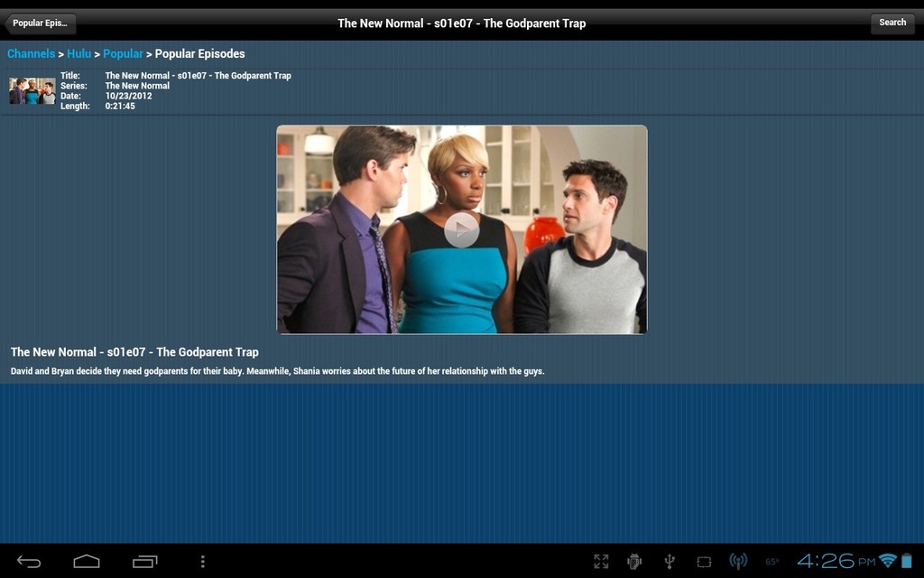The image size is (924, 578).
Task: Click the large episode preview image
Action: coord(462,229)
